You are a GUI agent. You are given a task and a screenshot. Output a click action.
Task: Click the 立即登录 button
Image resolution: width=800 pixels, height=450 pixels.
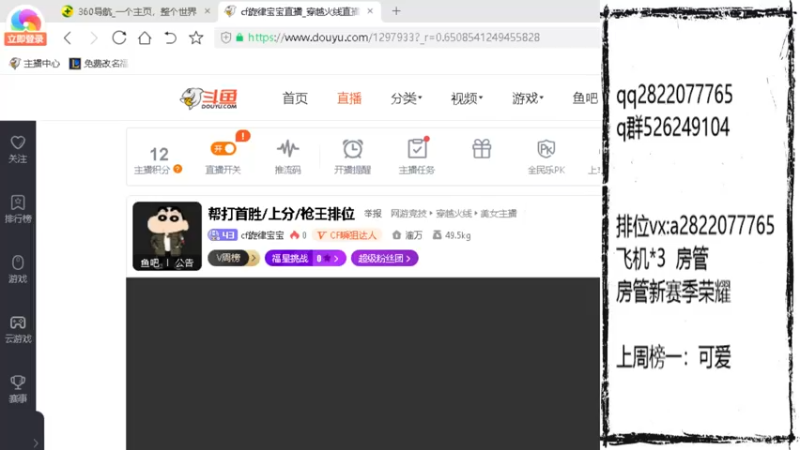(26, 39)
